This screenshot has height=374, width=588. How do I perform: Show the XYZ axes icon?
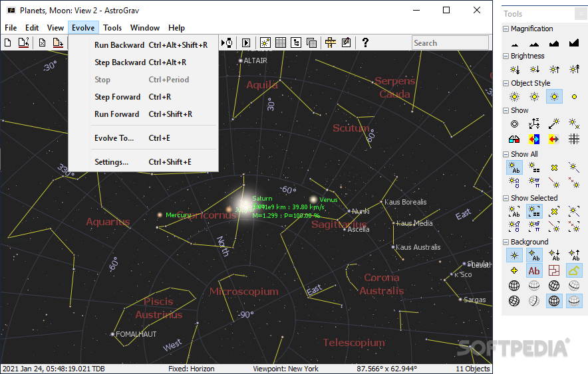tap(534, 124)
